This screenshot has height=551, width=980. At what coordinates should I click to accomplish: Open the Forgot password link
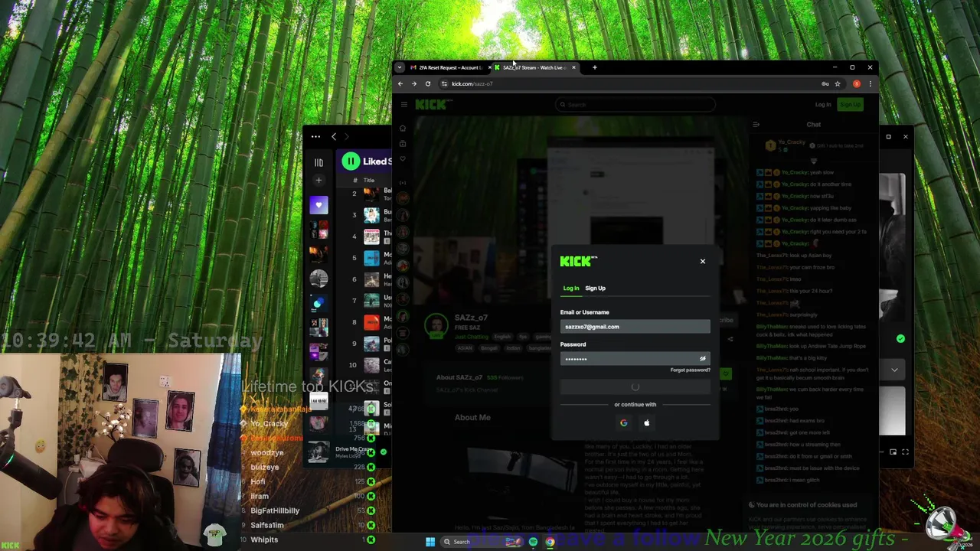[690, 370]
